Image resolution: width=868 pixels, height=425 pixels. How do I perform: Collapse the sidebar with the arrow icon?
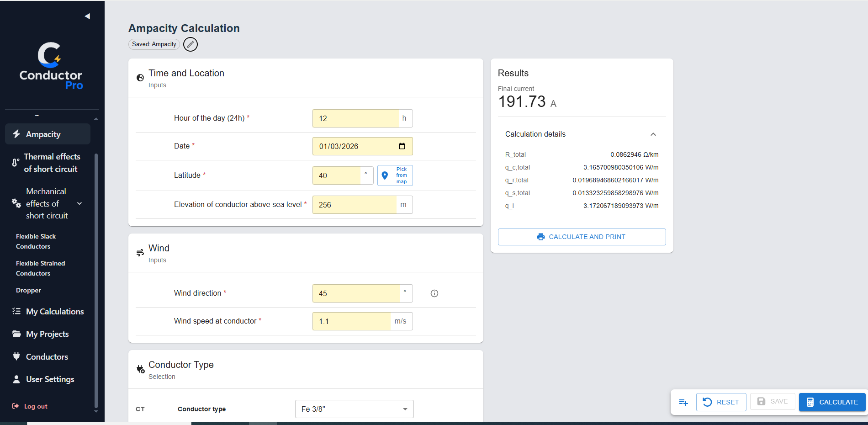(87, 16)
